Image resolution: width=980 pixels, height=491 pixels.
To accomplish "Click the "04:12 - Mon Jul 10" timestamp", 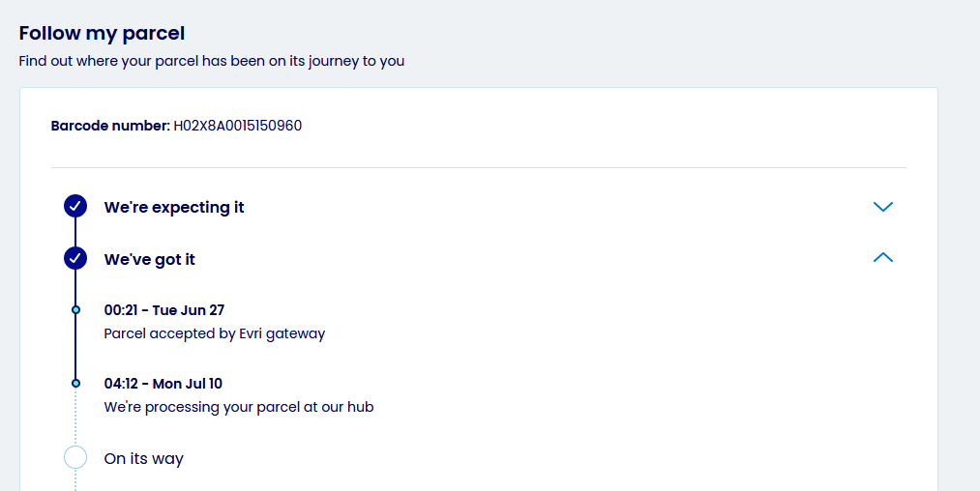I will [163, 384].
